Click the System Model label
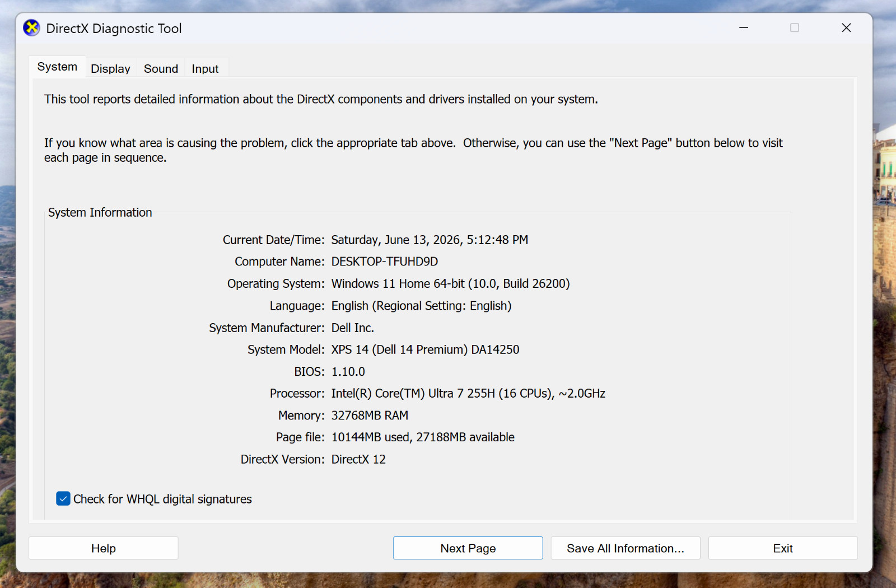The image size is (896, 588). click(x=286, y=349)
